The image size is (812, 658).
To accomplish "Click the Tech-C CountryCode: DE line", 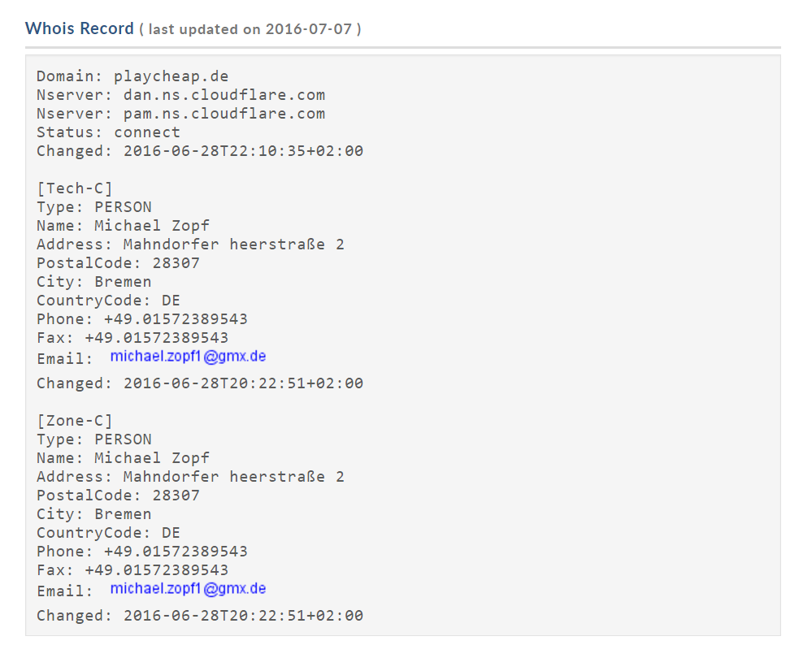I will pyautogui.click(x=108, y=301).
